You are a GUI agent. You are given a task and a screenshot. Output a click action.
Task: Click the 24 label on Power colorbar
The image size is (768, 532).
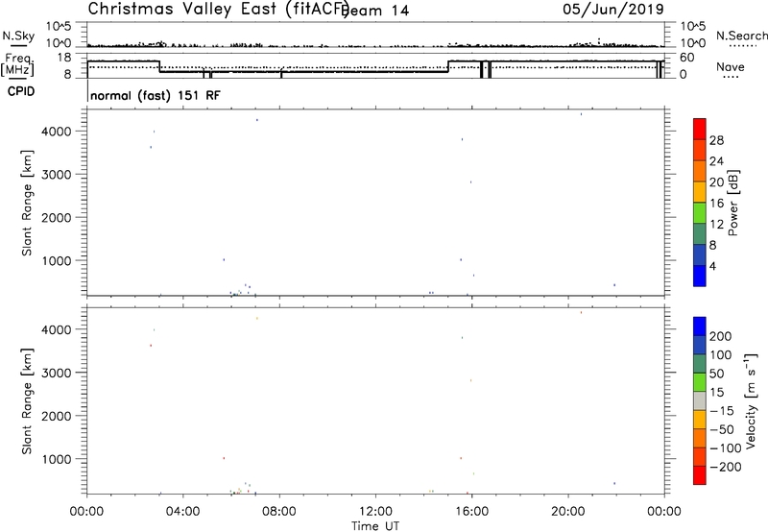(x=716, y=161)
